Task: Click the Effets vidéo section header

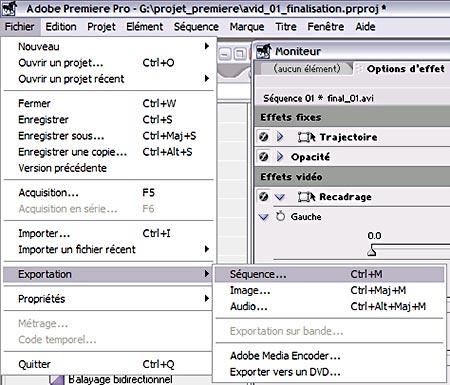Action: (352, 177)
